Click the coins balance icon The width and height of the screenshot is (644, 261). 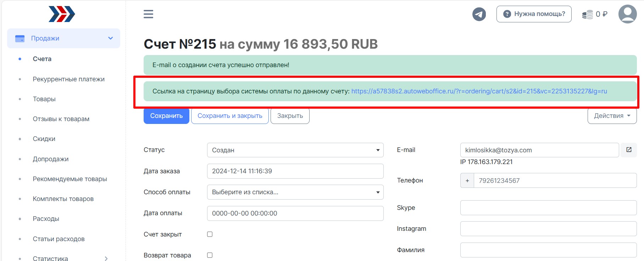click(588, 15)
